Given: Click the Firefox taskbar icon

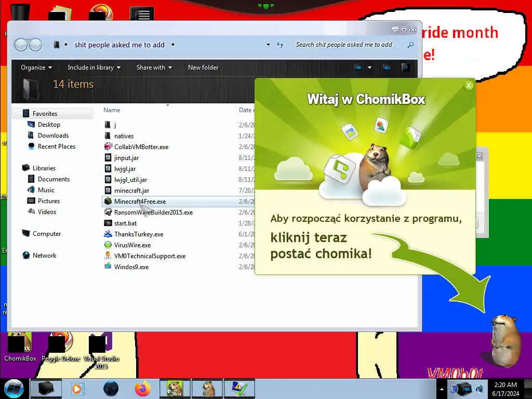Looking at the screenshot, I should coord(142,389).
